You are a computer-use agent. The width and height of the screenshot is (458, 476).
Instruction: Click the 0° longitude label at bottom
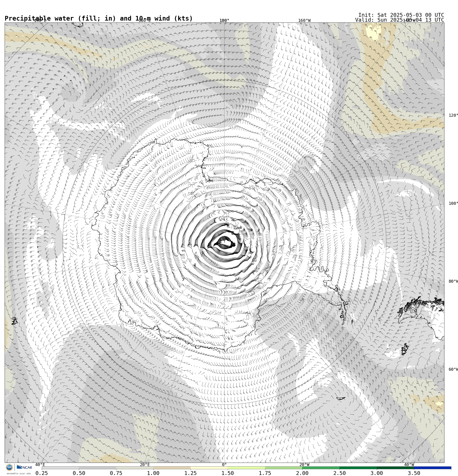(224, 465)
